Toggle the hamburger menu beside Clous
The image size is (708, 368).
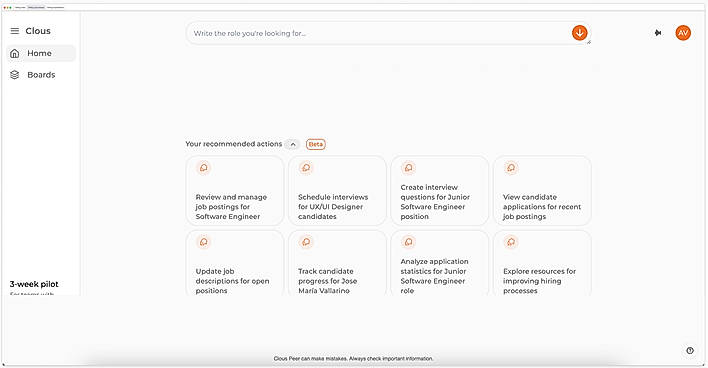coord(15,31)
